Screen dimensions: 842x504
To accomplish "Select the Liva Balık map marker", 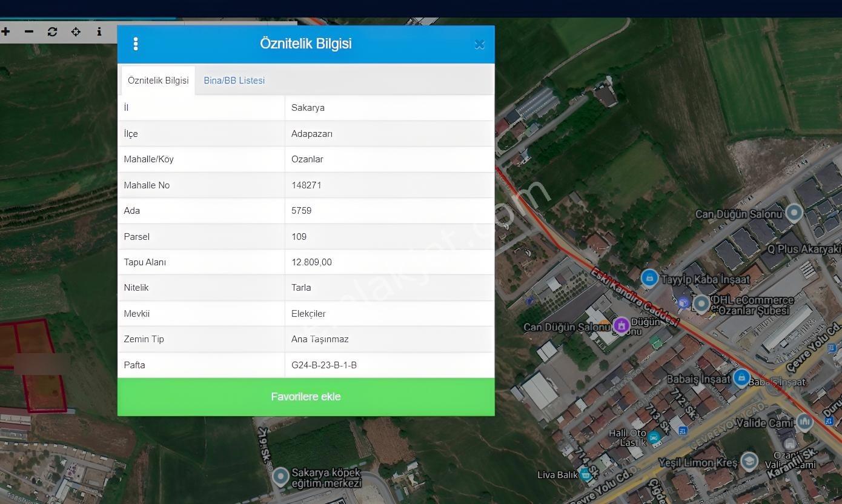I will (585, 475).
